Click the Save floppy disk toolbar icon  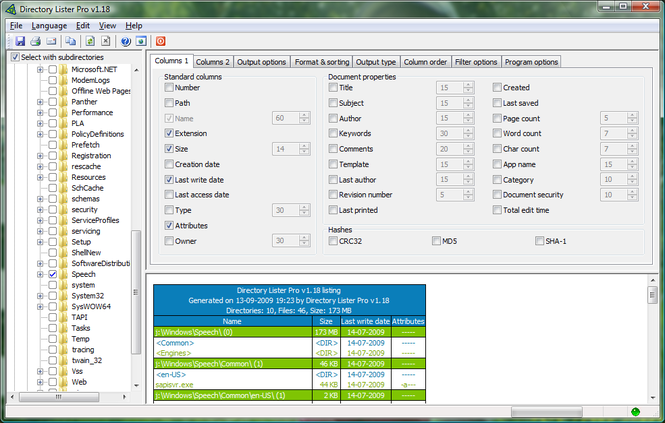[20, 41]
